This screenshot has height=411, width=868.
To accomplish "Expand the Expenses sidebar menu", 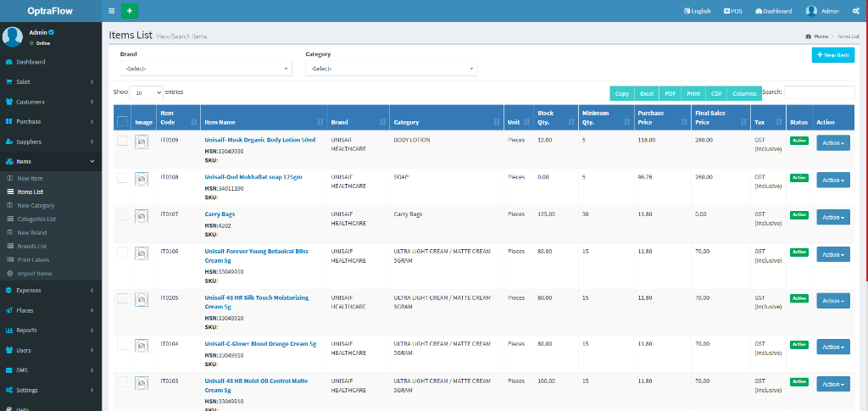I will click(51, 291).
